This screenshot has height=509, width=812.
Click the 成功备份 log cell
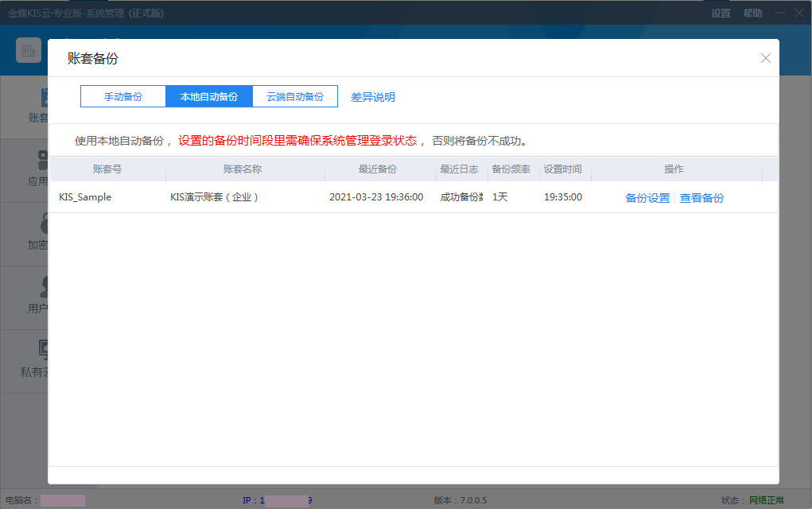pos(461,197)
